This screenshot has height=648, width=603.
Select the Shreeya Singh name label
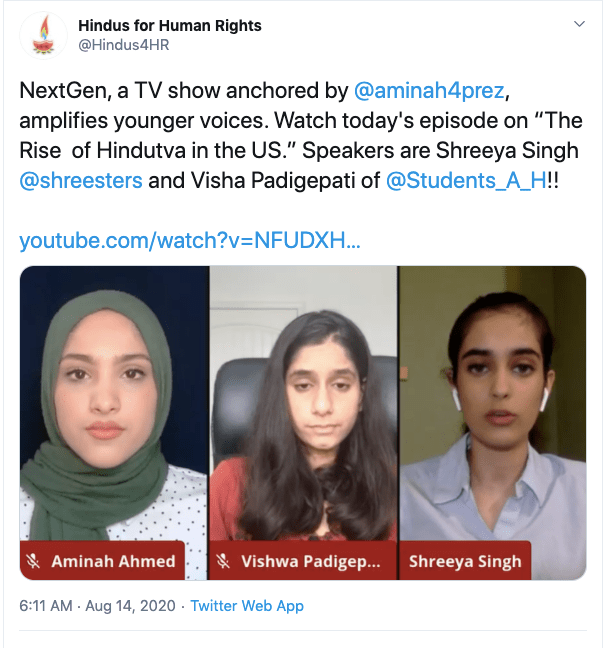(x=465, y=561)
